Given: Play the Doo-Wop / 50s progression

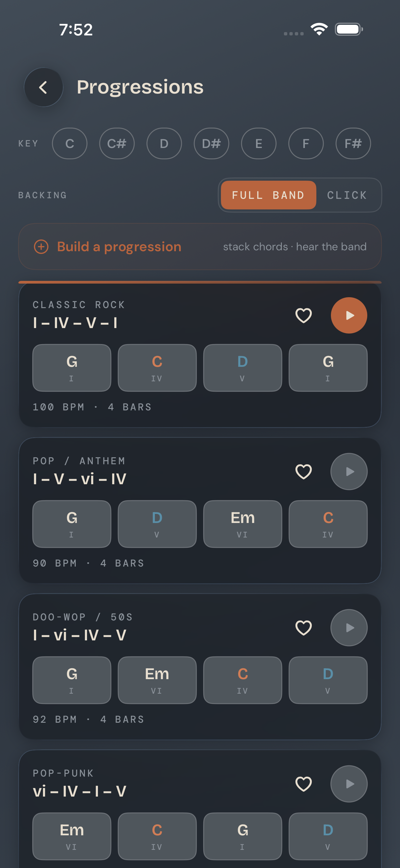Looking at the screenshot, I should (349, 628).
